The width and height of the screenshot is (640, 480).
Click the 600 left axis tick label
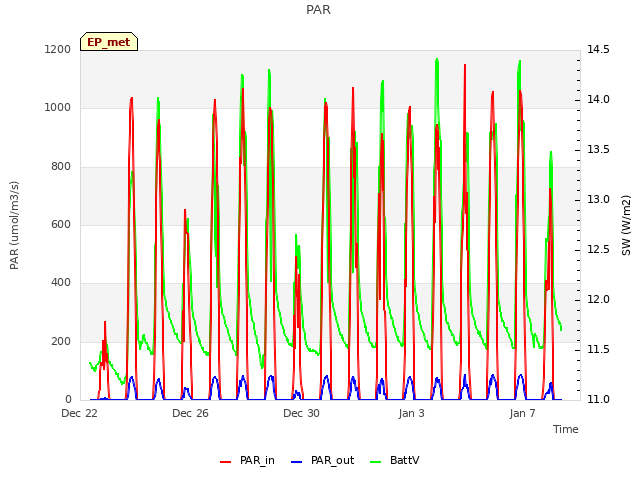[61, 224]
